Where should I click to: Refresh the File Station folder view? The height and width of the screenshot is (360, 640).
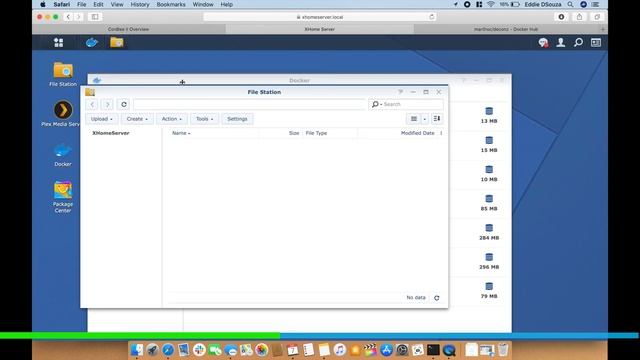pyautogui.click(x=124, y=104)
